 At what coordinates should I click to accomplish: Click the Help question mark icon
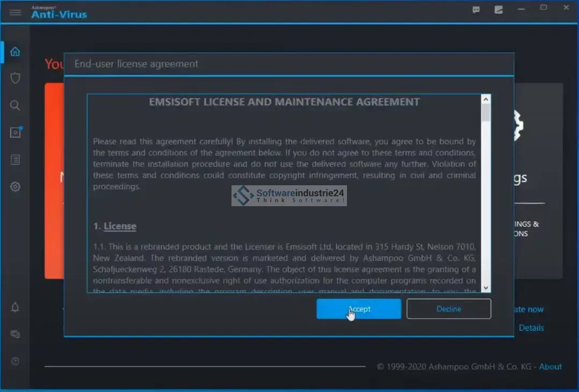15,361
